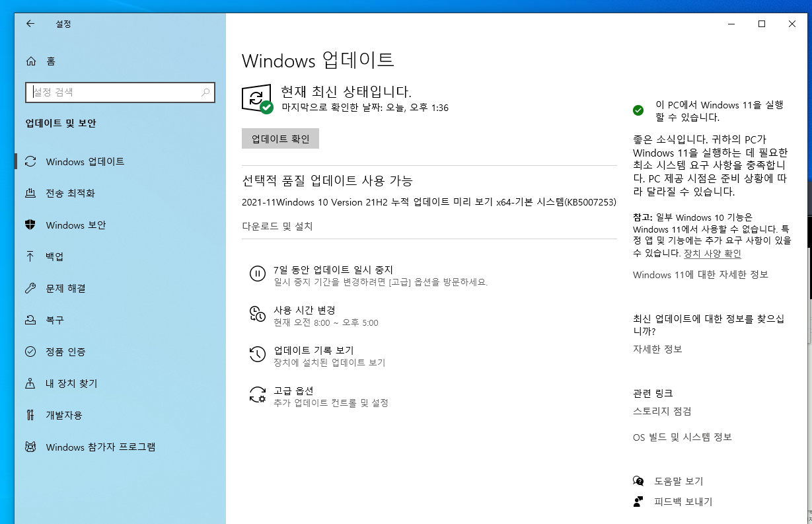Image resolution: width=812 pixels, height=524 pixels.
Task: Click the green check icon beside Windows 11 message
Action: [x=638, y=110]
